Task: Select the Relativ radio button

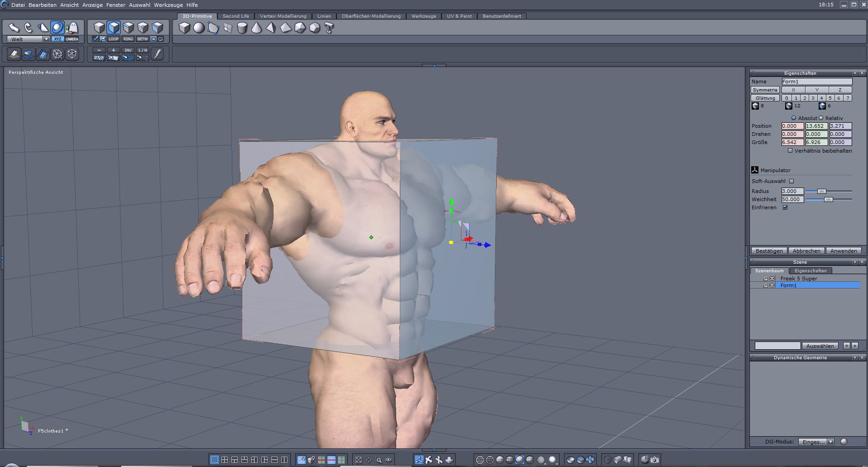Action: coord(821,118)
